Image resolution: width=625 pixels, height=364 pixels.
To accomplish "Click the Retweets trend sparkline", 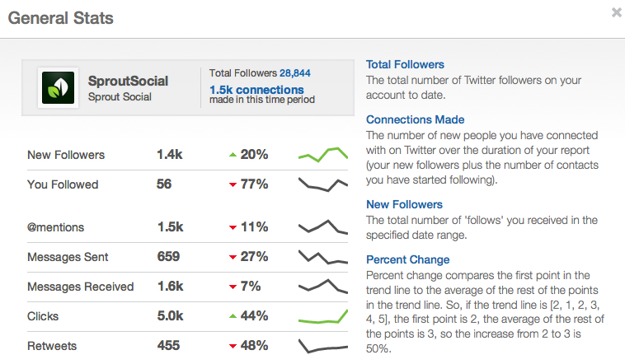I will pyautogui.click(x=322, y=345).
